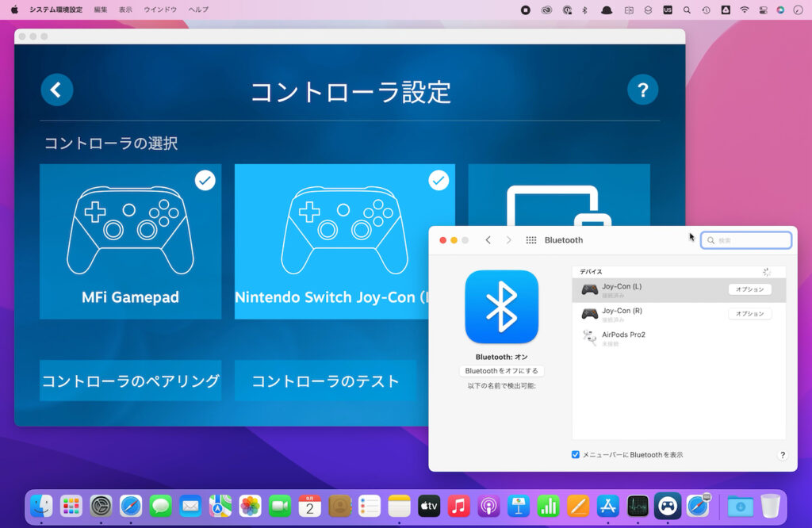The height and width of the screenshot is (528, 812).
Task: Click the back arrow in コントローラ設定
Action: coord(56,90)
